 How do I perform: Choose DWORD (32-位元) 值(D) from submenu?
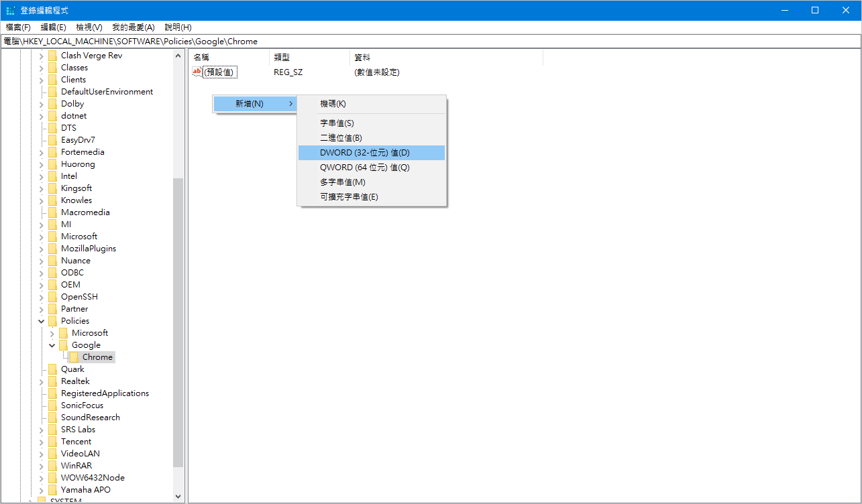point(372,153)
